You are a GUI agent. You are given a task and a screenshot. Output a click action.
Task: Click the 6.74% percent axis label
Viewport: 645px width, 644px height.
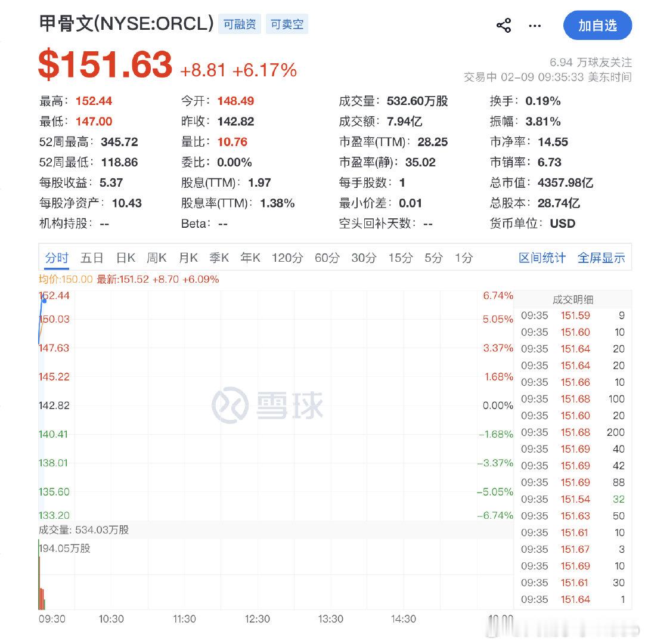[x=498, y=295]
